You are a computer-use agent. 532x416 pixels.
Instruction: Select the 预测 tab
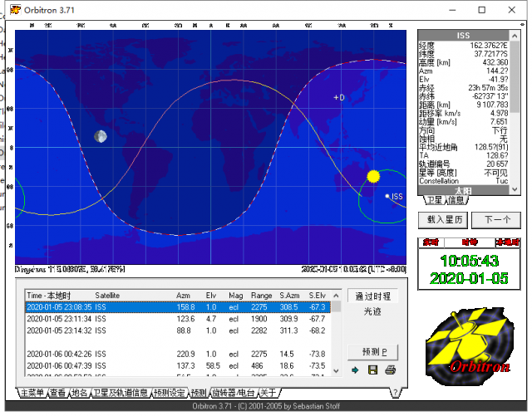(x=199, y=393)
